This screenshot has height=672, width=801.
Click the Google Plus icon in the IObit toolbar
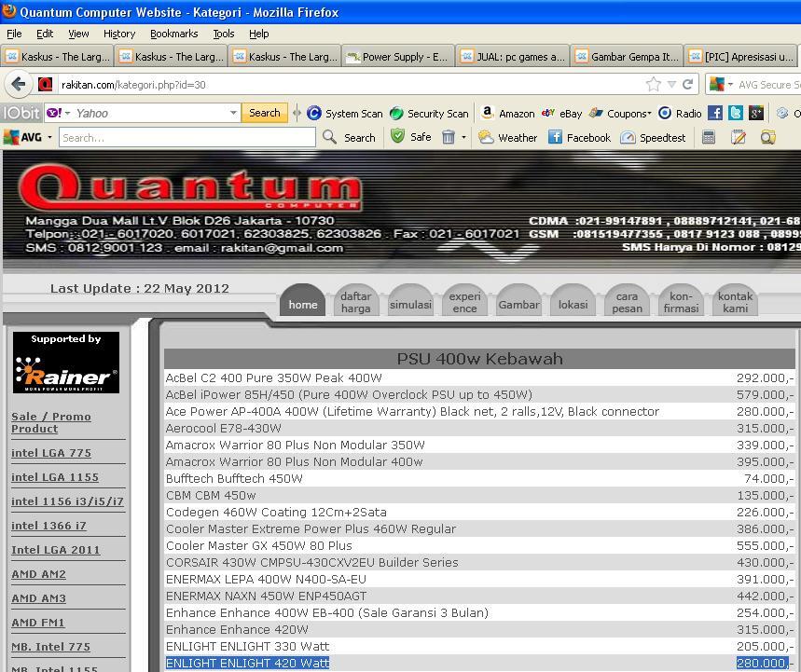point(756,113)
